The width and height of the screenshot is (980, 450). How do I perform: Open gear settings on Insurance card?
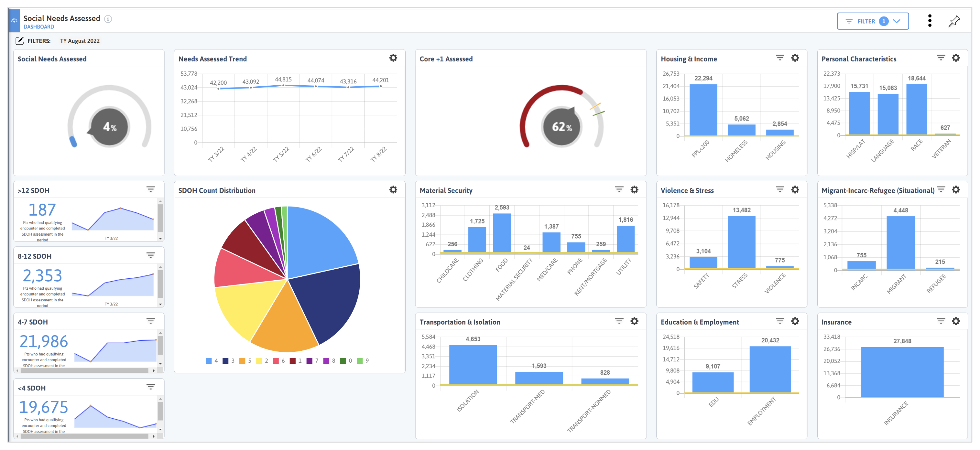[956, 321]
